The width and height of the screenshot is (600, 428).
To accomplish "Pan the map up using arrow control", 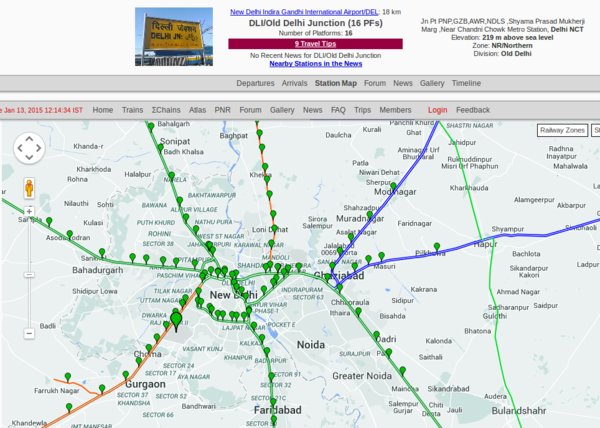I will pyautogui.click(x=29, y=138).
